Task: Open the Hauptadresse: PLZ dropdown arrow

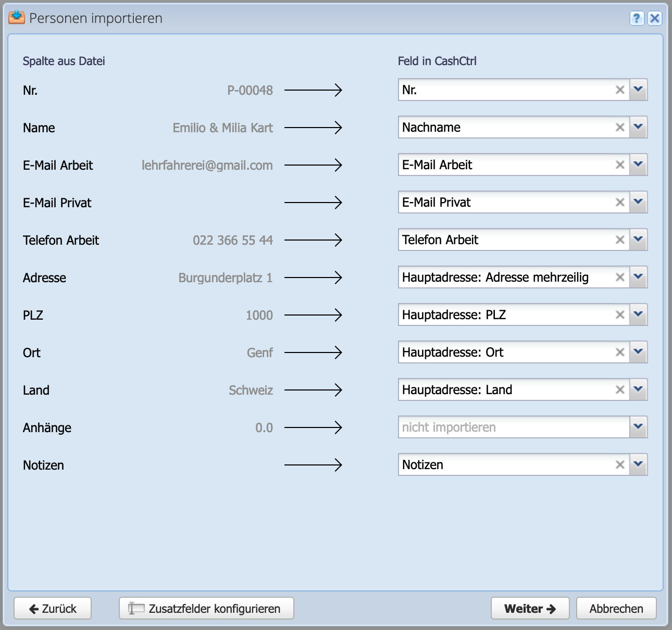Action: pyautogui.click(x=638, y=314)
